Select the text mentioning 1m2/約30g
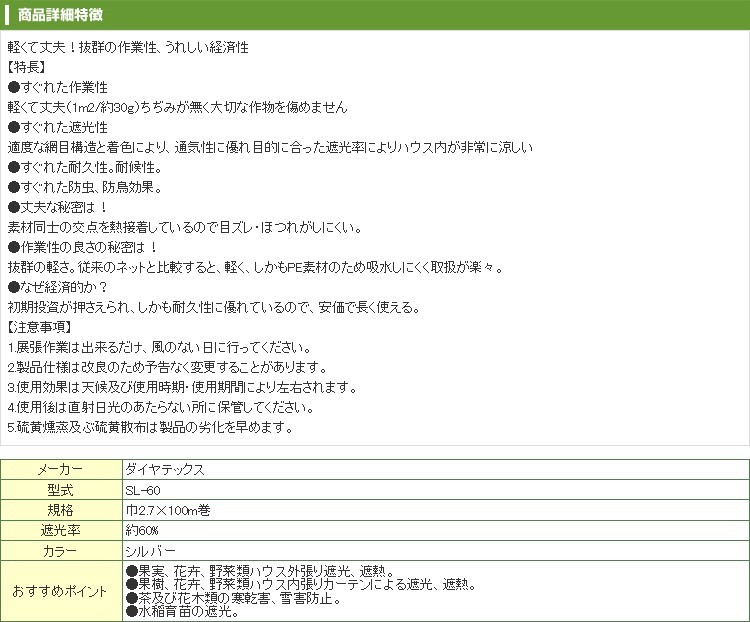This screenshot has height=622, width=750. pos(177,107)
